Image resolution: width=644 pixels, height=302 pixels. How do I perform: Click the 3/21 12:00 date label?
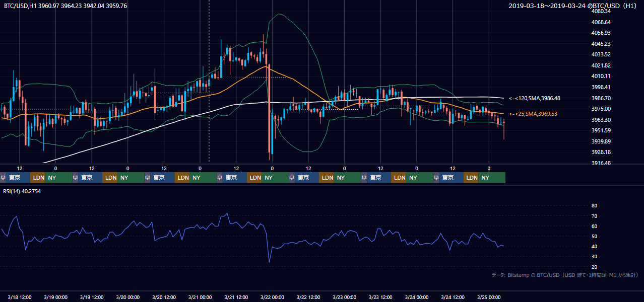coord(236,297)
